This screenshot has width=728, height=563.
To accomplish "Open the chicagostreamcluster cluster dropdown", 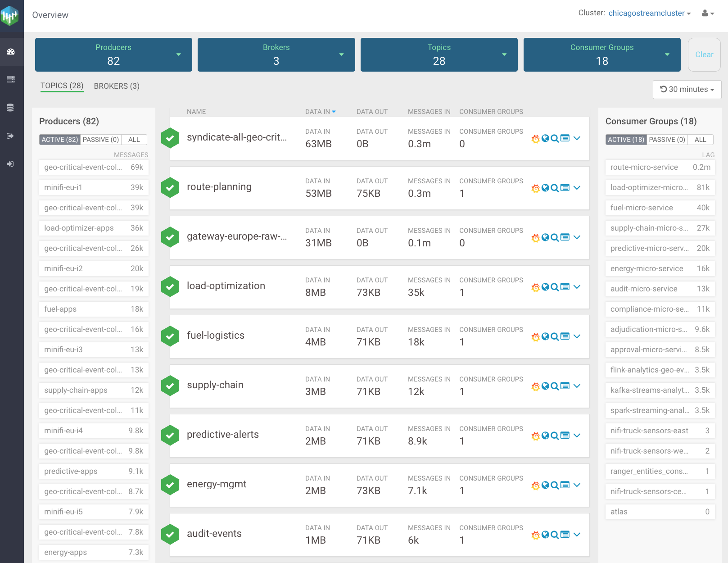I will click(x=649, y=14).
